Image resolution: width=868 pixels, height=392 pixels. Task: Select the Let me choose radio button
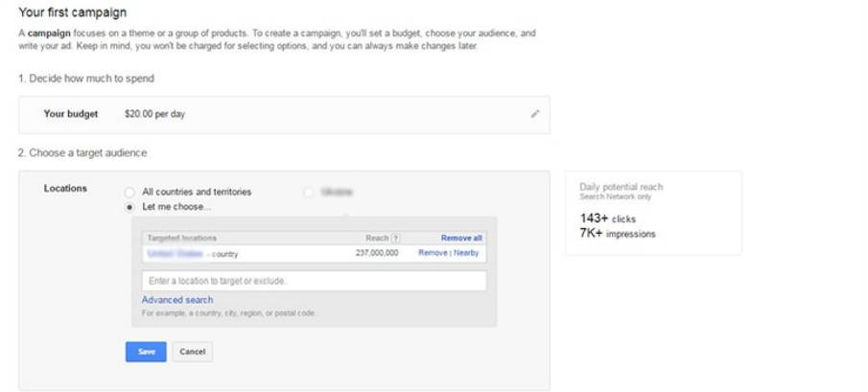point(129,207)
